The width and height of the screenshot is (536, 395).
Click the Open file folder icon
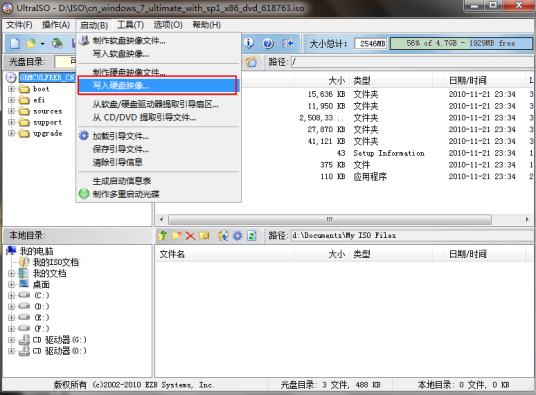[31, 43]
